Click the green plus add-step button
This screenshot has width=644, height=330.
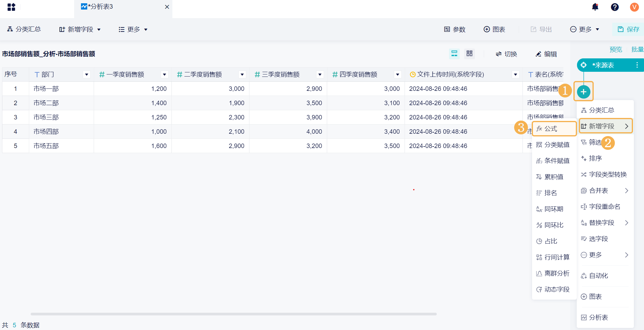click(584, 91)
